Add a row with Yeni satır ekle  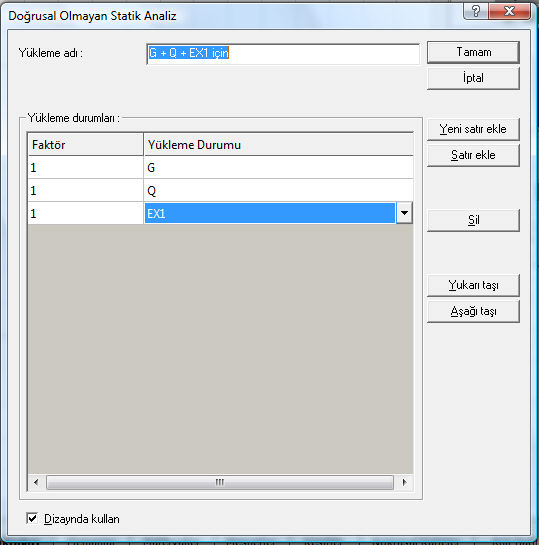tap(473, 129)
